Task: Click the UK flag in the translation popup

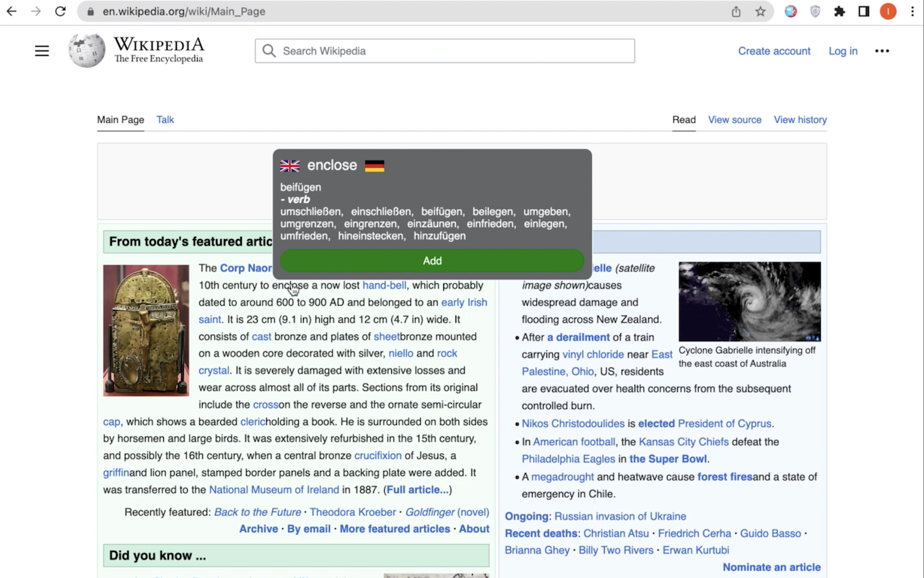Action: point(289,166)
